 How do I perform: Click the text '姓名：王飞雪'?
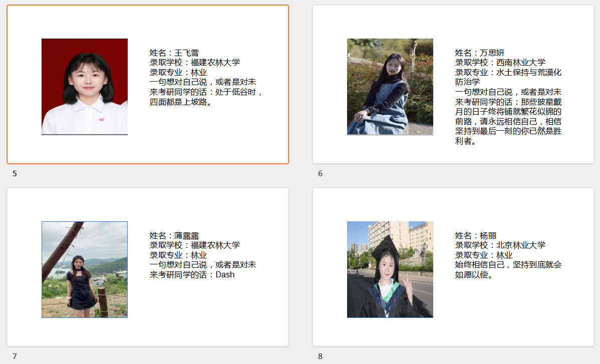pos(174,53)
